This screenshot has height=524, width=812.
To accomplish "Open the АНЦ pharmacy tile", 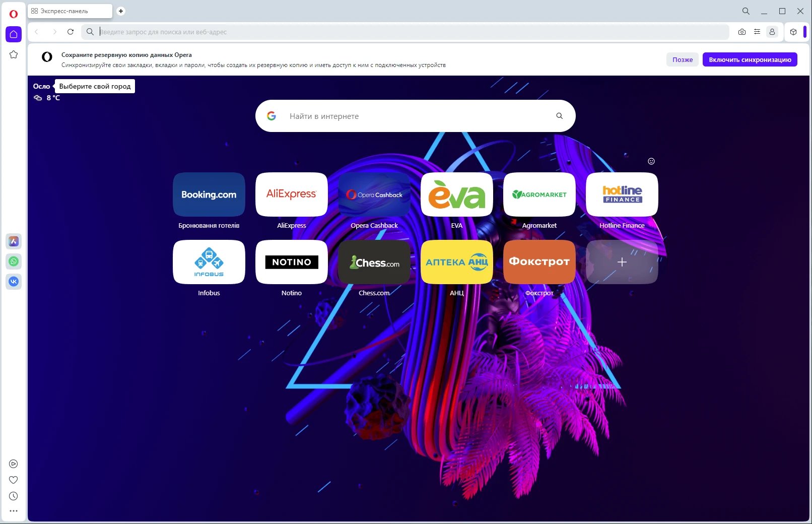I will (x=457, y=262).
